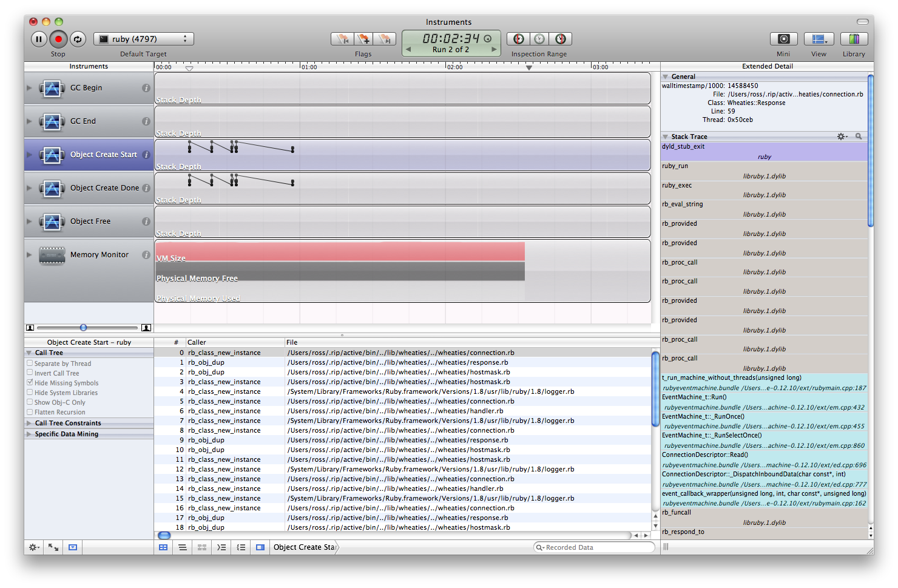Expand the Call Tree Constraints section
Screen dimensions: 898x588
tap(67, 423)
